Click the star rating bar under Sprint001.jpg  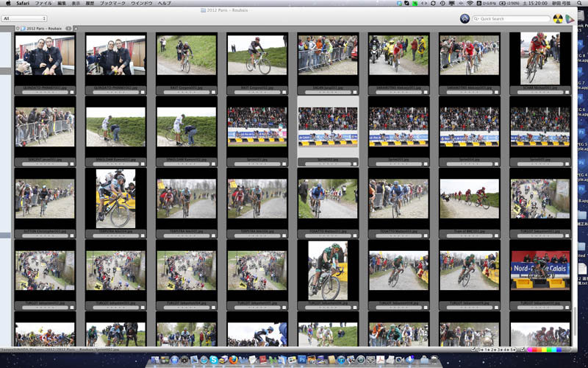click(257, 164)
